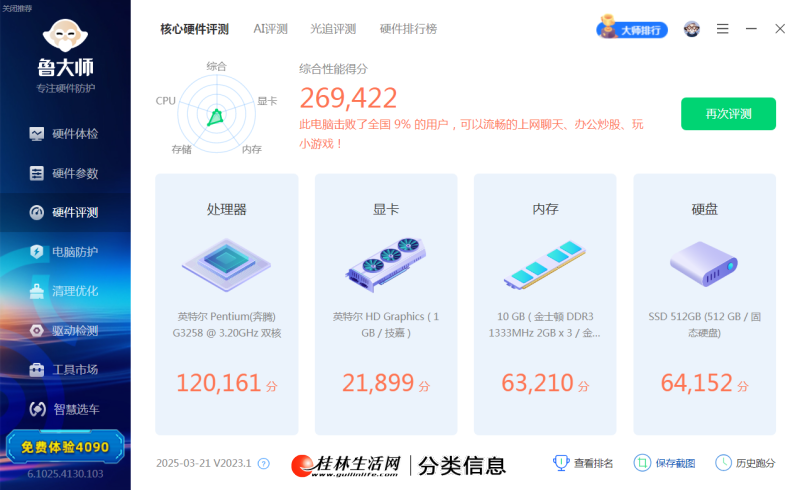800x490 pixels.
Task: Click 内存 card title
Action: point(545,209)
